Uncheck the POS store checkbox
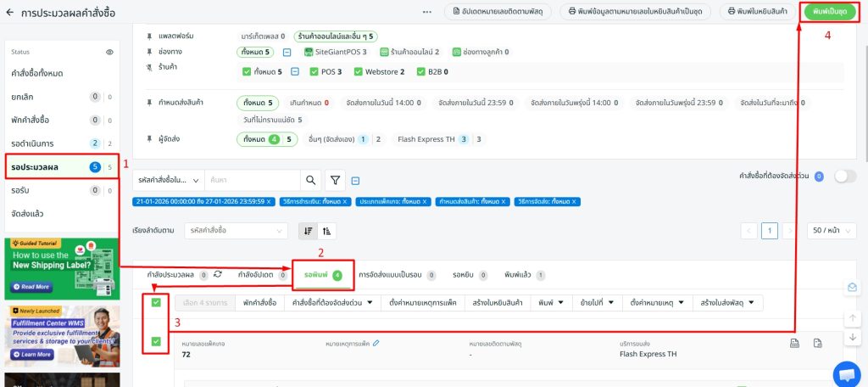868x387 pixels. click(x=314, y=72)
